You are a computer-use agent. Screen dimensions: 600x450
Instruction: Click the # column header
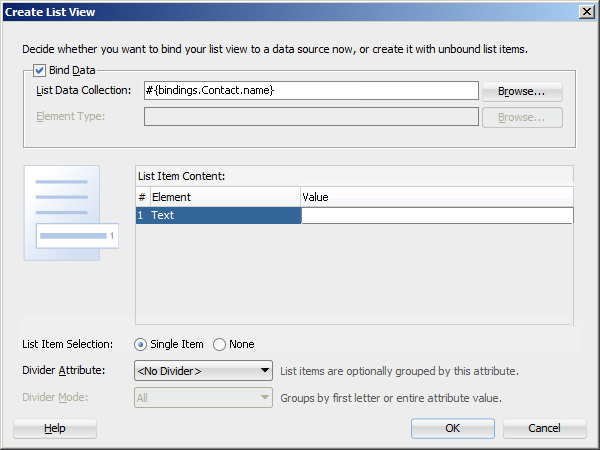tap(143, 197)
